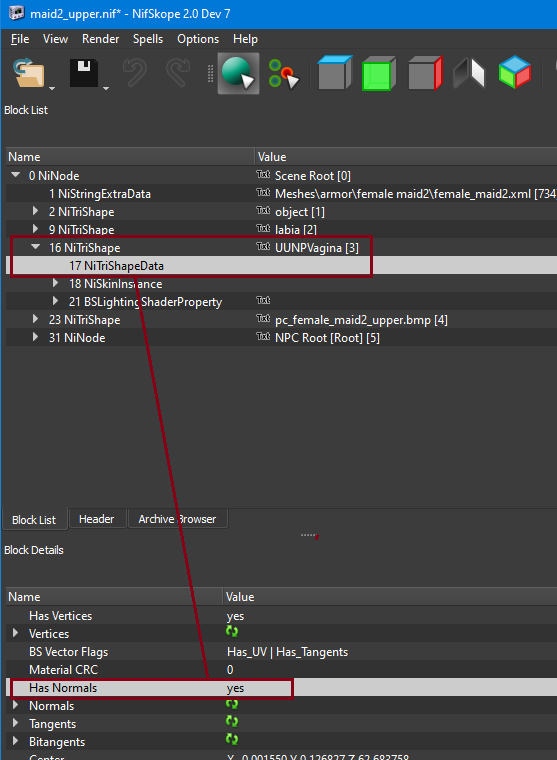Click the object [1] value
557x760 pixels.
tap(300, 212)
